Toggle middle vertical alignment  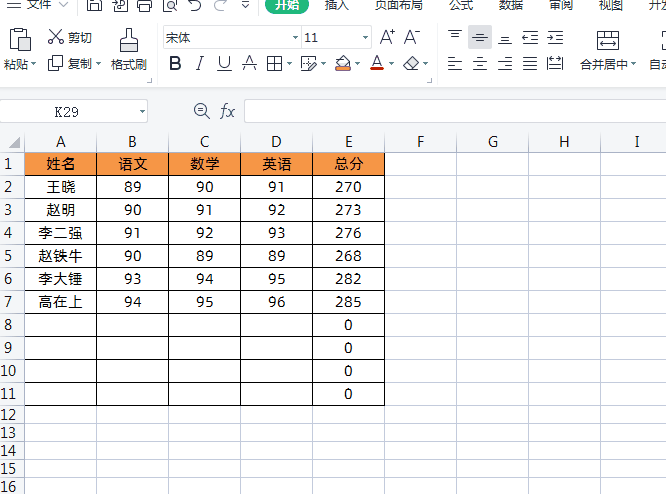[480, 37]
